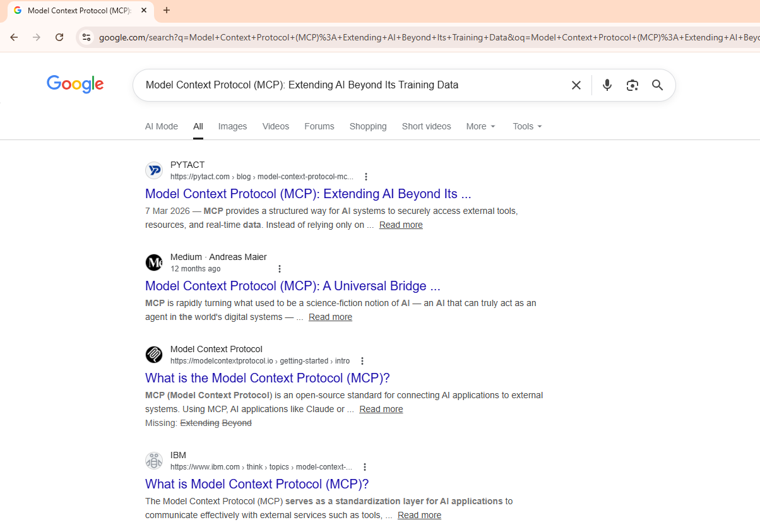The height and width of the screenshot is (532, 760).
Task: Click the PYTACT source name
Action: coord(187,165)
